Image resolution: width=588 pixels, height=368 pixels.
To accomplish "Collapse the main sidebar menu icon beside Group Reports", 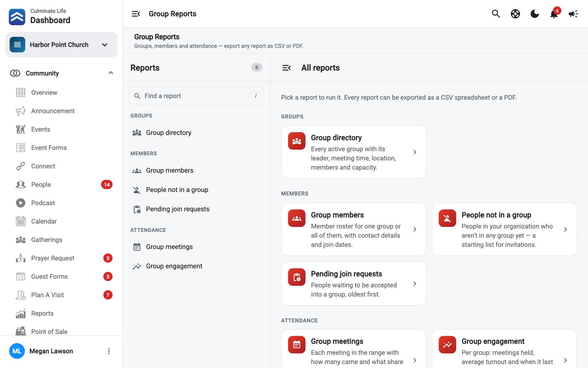I will [x=136, y=14].
